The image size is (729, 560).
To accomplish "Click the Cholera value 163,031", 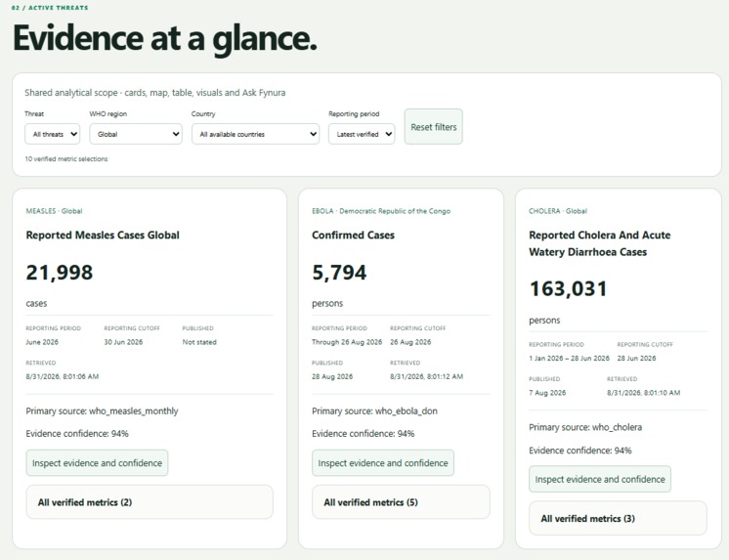I will coord(568,289).
